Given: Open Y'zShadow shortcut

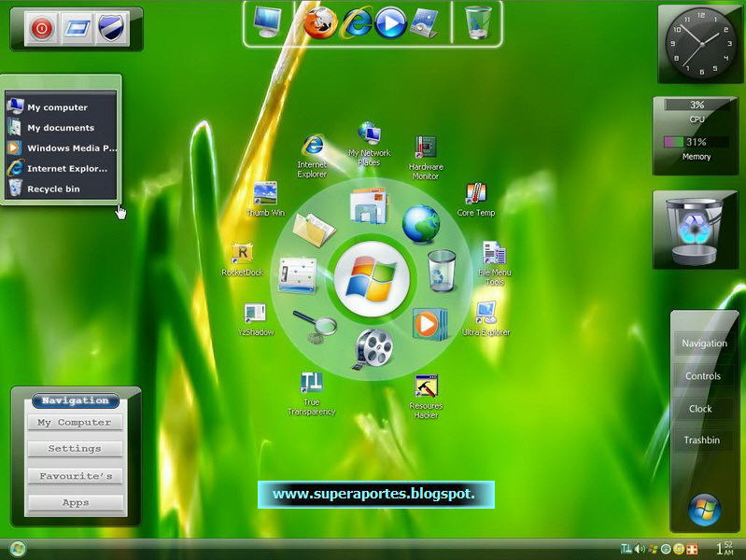Looking at the screenshot, I should click(256, 320).
